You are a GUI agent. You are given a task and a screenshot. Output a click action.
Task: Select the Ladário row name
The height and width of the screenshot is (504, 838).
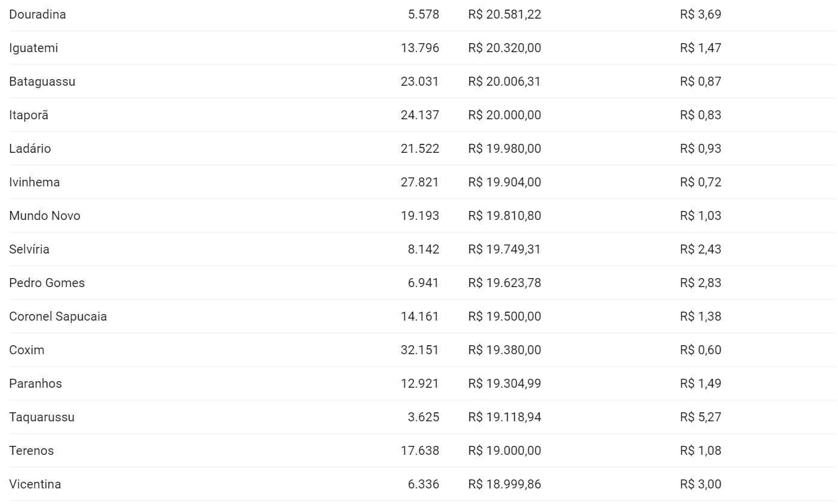[30, 149]
